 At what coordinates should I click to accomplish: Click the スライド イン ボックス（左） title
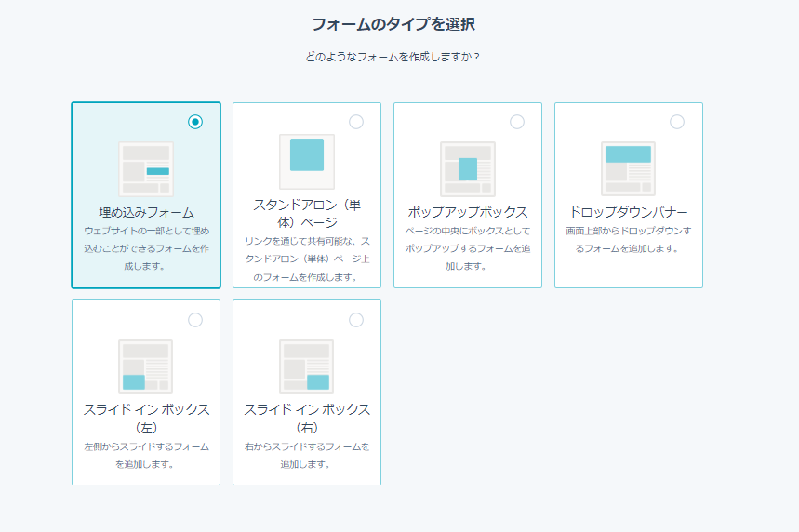146,419
